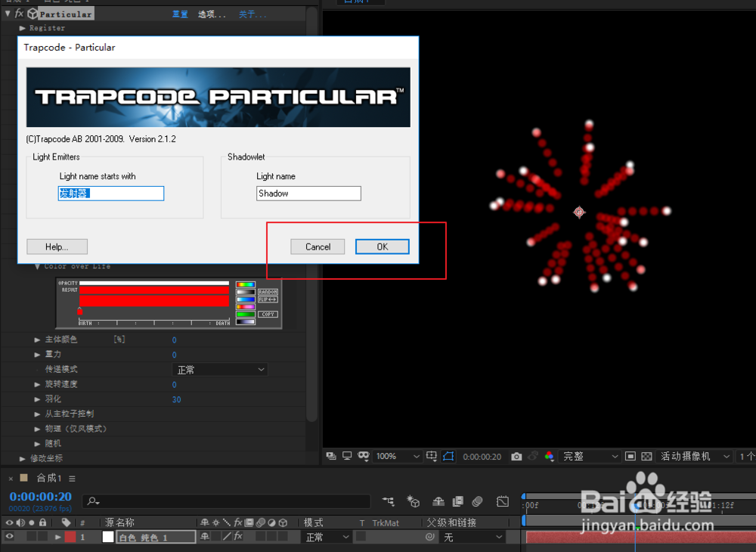Viewport: 756px width, 552px height.
Task: Open the 合成1 timeline panel menu
Action: 72,479
